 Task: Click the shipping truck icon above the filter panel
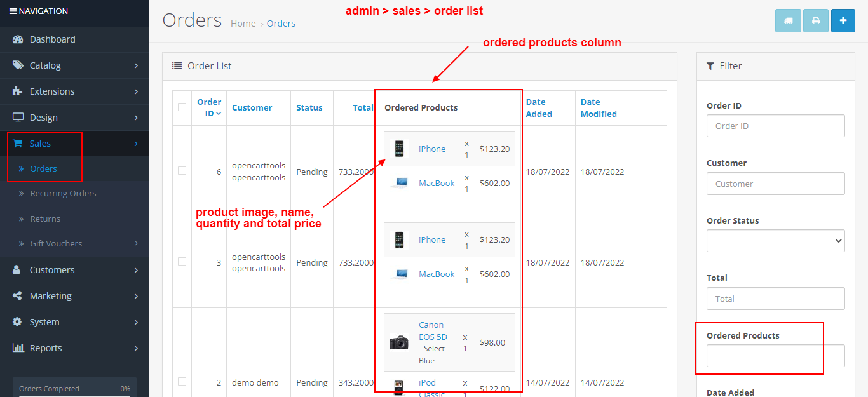click(788, 20)
